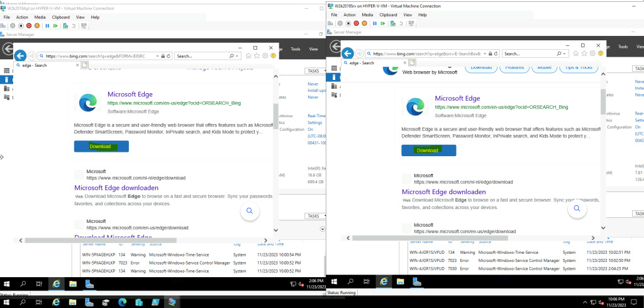The width and height of the screenshot is (644, 308).
Task: Open a new IE tab in W2k2019Apl window
Action: tap(85, 65)
